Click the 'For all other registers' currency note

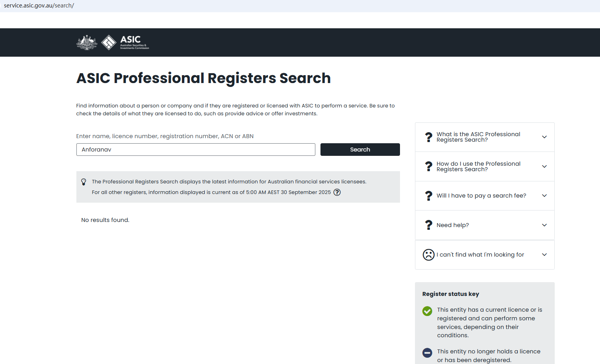[x=211, y=192]
